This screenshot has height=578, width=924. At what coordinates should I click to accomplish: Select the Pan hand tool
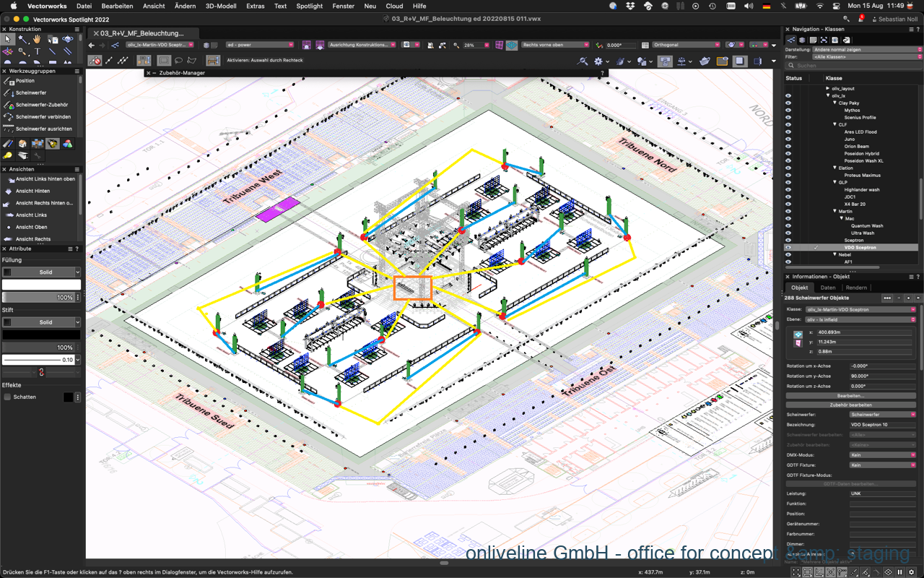pos(37,39)
